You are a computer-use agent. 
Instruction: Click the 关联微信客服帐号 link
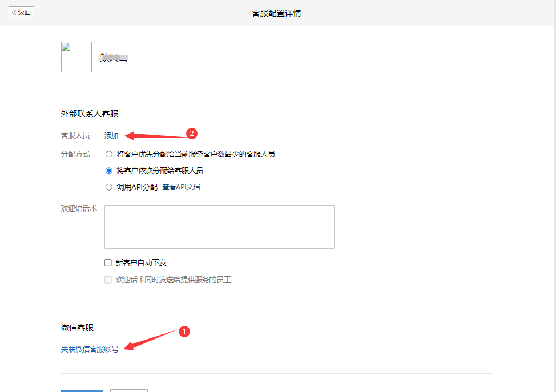pos(90,349)
